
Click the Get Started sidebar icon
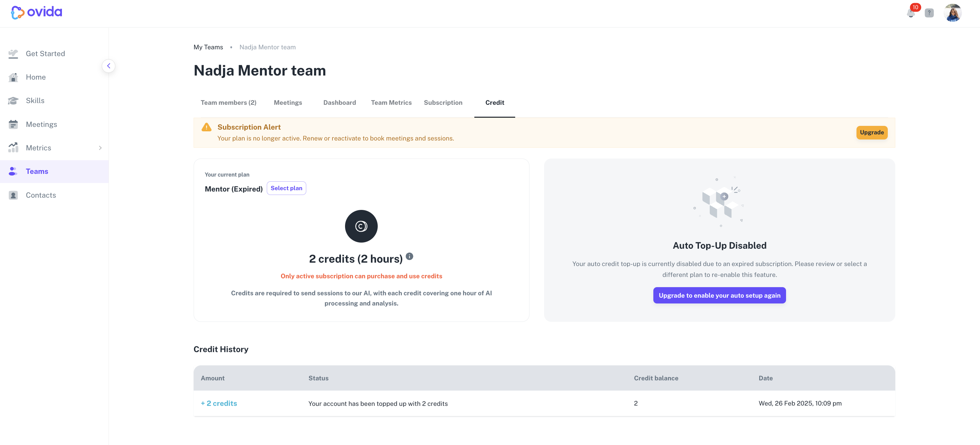[x=13, y=54]
